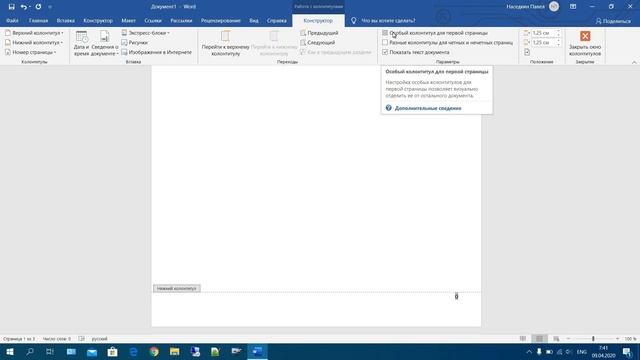Open Microsoft Edge from the taskbar
This screenshot has height=360, width=640.
point(133,351)
